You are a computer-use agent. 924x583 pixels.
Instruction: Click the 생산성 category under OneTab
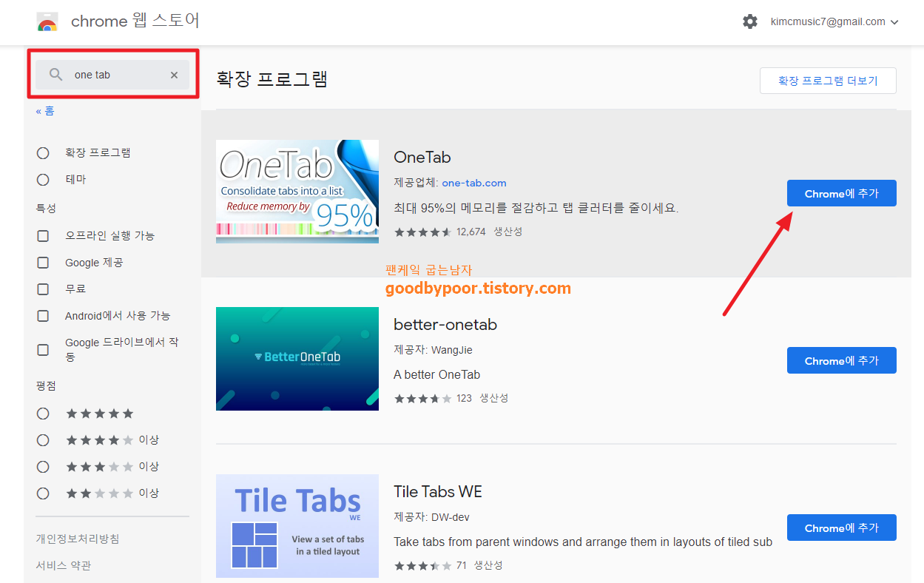coord(507,232)
